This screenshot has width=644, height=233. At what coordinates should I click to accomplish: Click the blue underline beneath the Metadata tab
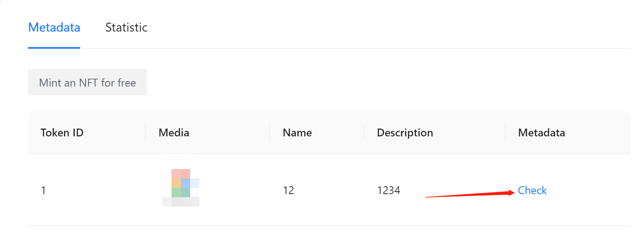(54, 48)
